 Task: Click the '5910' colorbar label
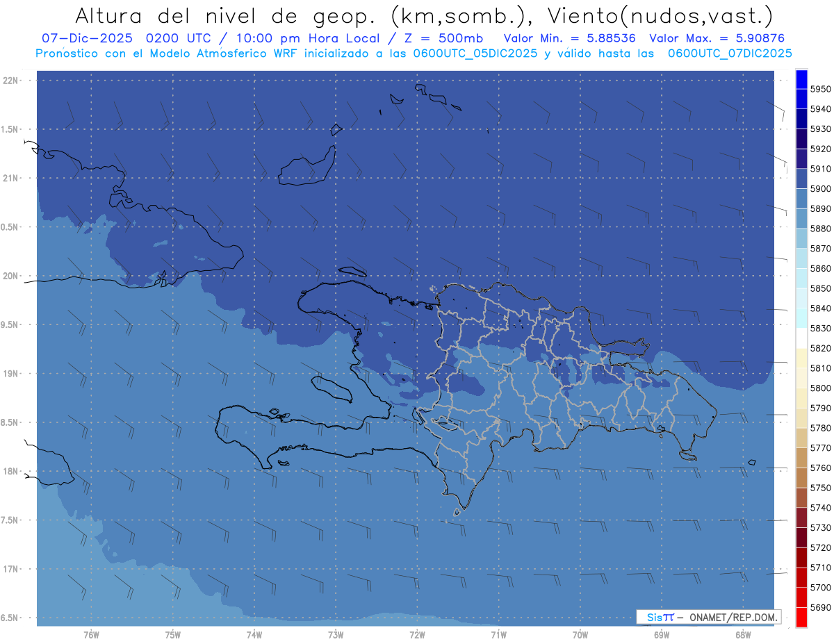tap(820, 169)
